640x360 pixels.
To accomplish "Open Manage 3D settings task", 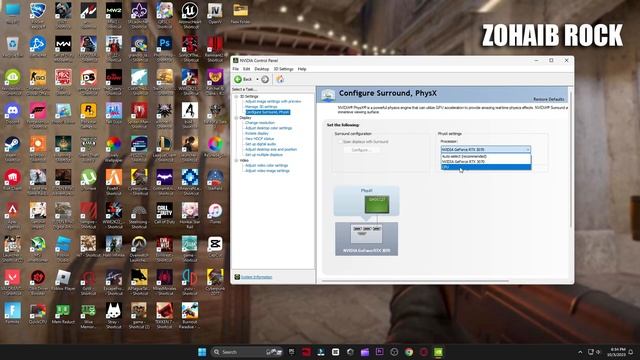I will [x=261, y=107].
